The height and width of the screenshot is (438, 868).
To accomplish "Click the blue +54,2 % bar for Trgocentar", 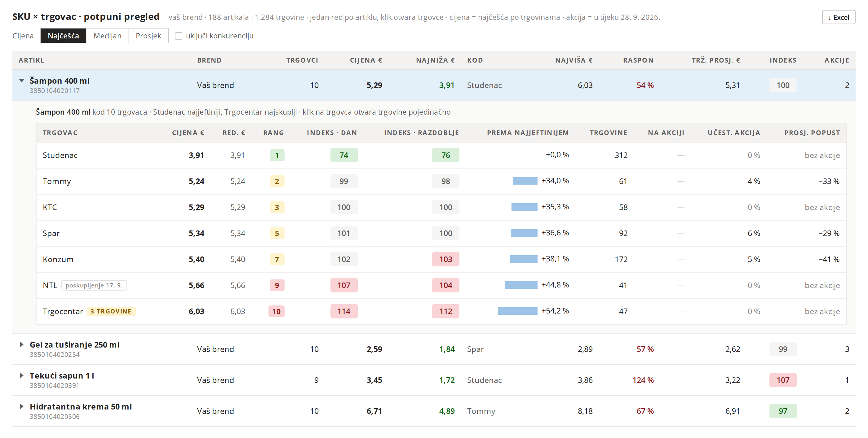I will (x=518, y=311).
